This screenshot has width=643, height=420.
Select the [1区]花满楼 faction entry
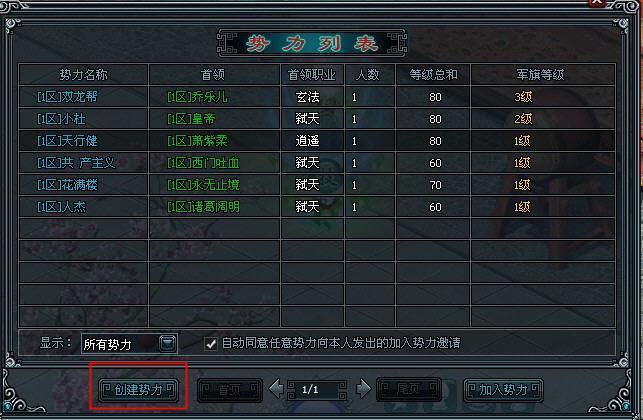tap(317, 185)
